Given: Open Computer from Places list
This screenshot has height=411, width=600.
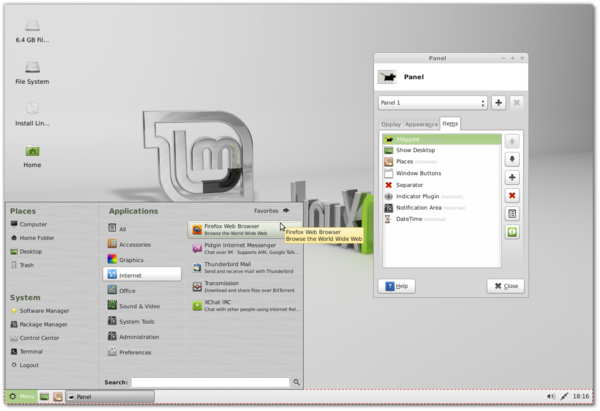Looking at the screenshot, I should point(29,224).
